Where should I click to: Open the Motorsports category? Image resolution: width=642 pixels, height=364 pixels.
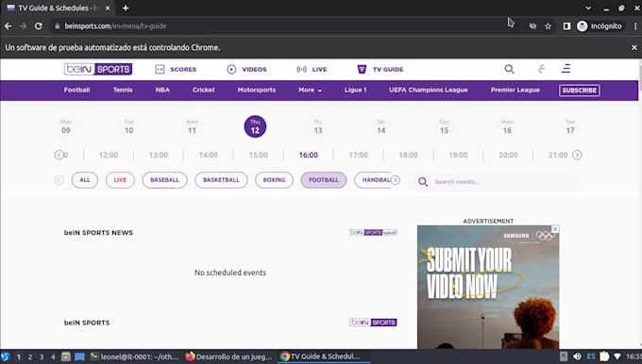257,90
